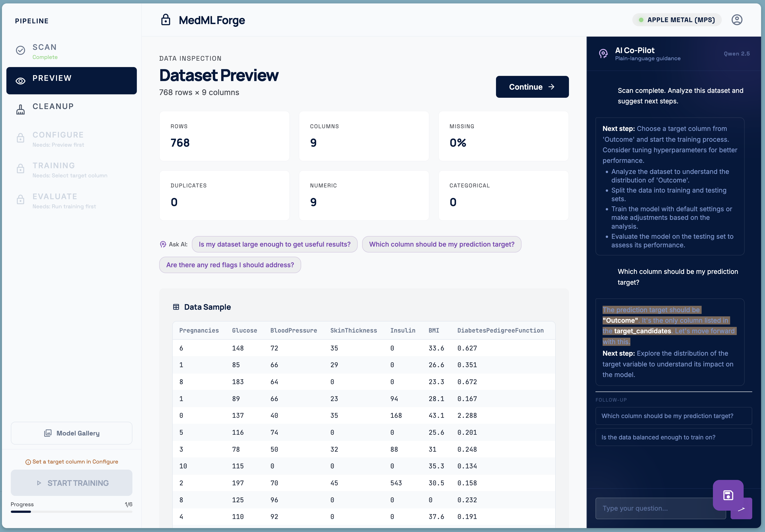Click the purple floating save icon
This screenshot has height=532, width=765.
tap(728, 495)
